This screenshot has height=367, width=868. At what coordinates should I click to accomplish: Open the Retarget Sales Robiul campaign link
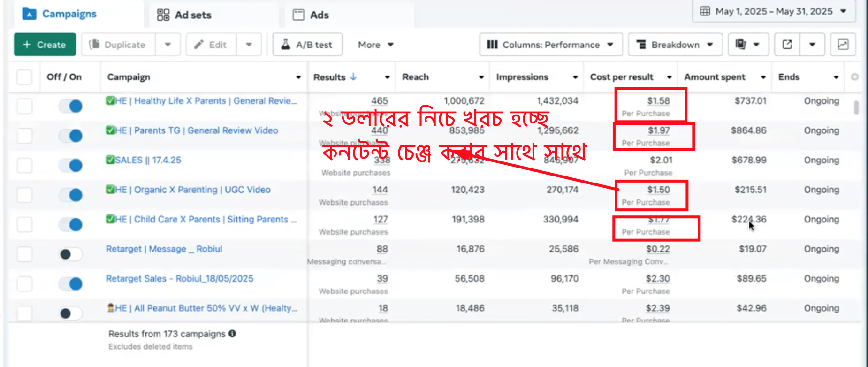[x=179, y=279]
